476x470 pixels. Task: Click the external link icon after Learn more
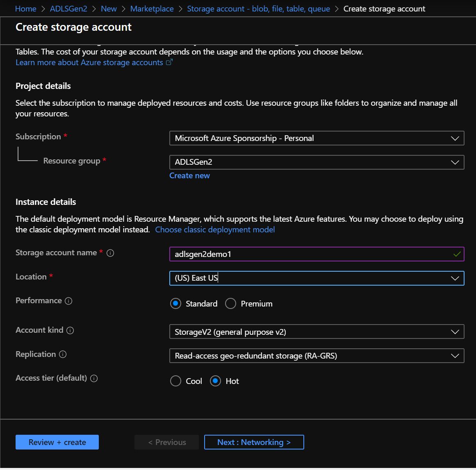169,62
